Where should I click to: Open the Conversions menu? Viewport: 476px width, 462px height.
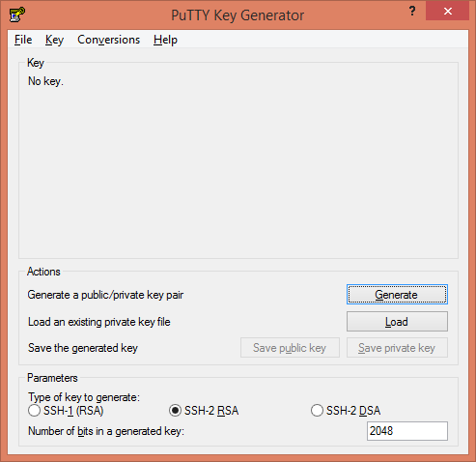108,40
